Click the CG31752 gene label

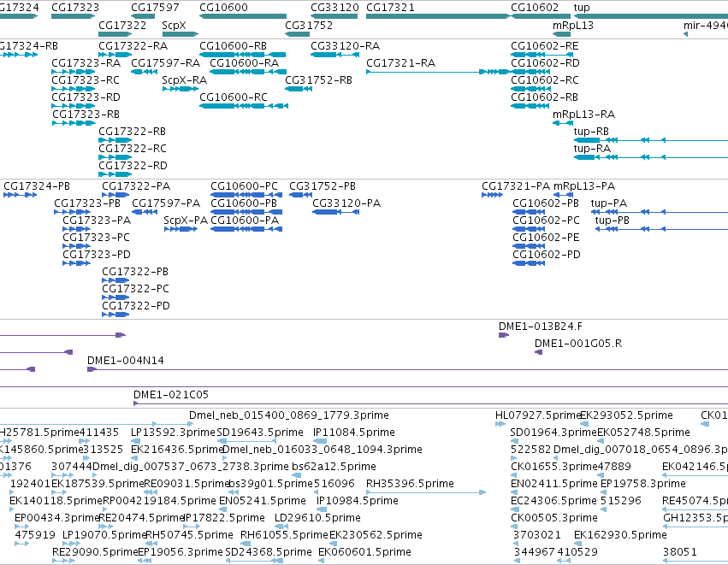coord(309,25)
